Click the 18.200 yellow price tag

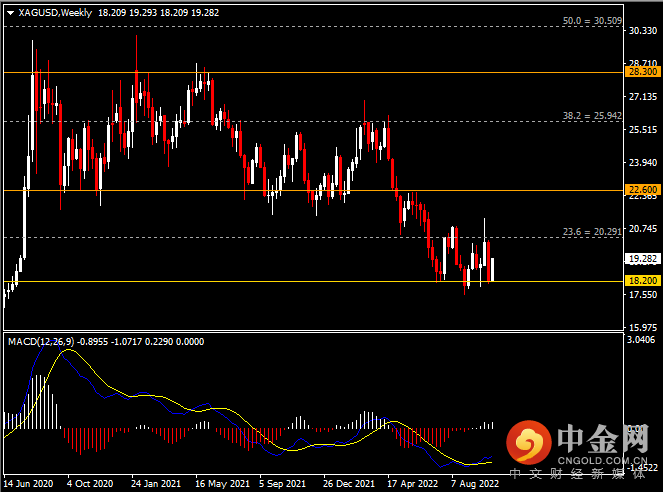tap(643, 280)
